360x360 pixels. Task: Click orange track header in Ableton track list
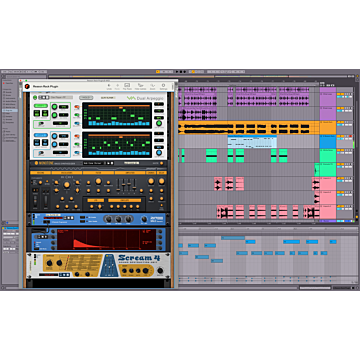[328, 128]
